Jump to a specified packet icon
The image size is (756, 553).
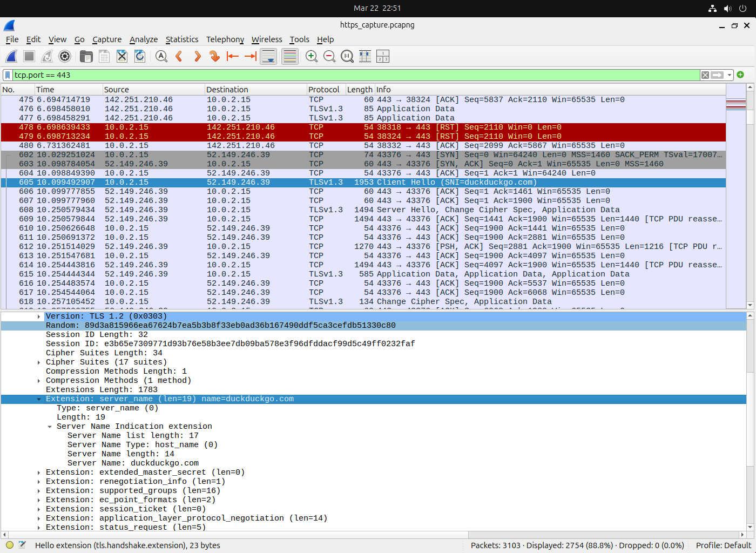click(215, 56)
